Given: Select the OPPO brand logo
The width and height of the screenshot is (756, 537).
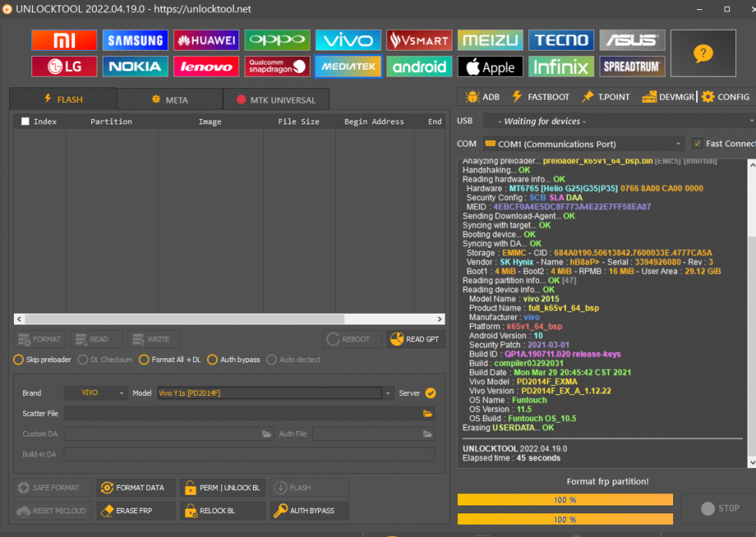Looking at the screenshot, I should pyautogui.click(x=278, y=40).
